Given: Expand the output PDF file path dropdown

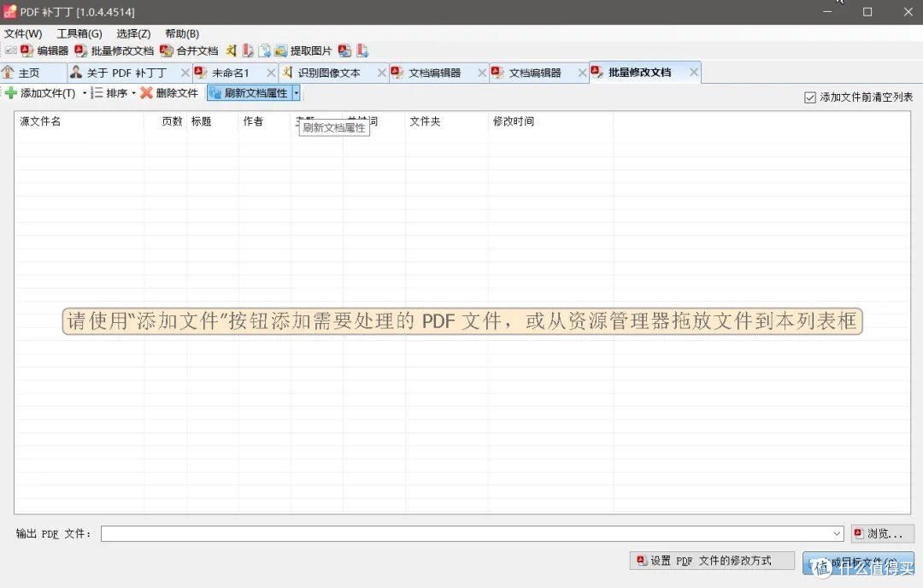Looking at the screenshot, I should pos(838,532).
